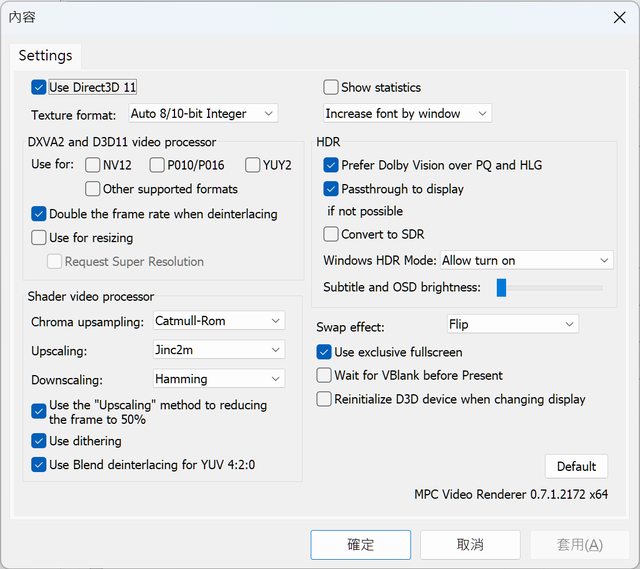
Task: Uncheck the Use dithering option
Action: 39,441
